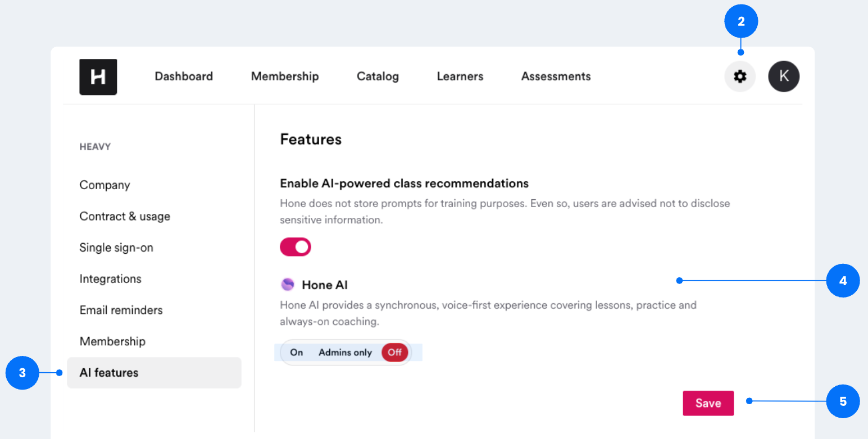
Task: Click the purple Hone AI icon
Action: click(288, 285)
